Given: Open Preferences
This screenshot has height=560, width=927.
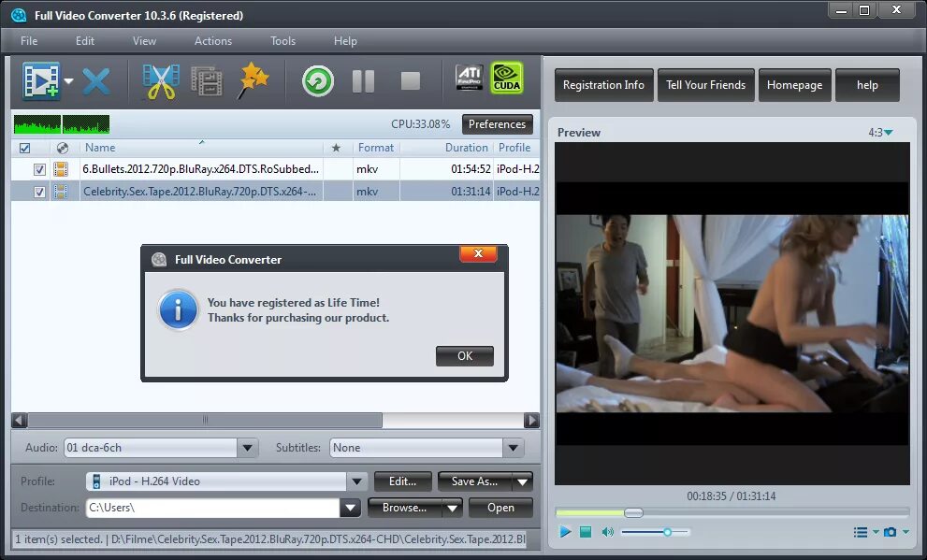Looking at the screenshot, I should 497,124.
